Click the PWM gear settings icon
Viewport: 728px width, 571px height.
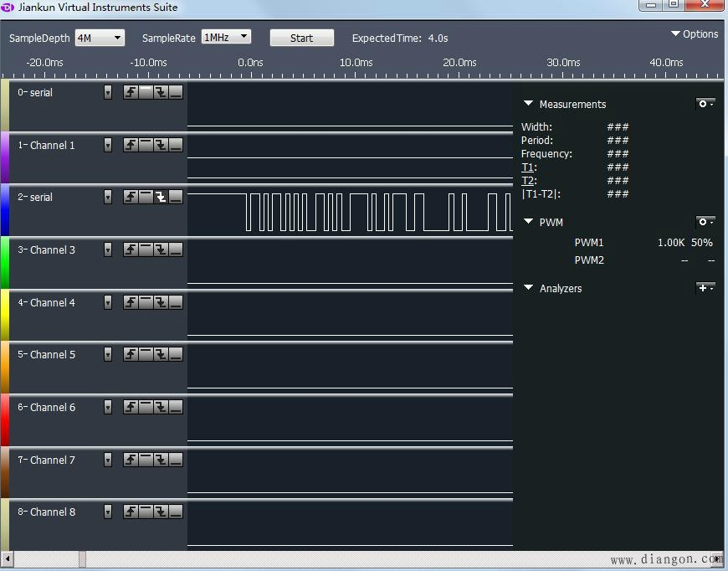[705, 222]
